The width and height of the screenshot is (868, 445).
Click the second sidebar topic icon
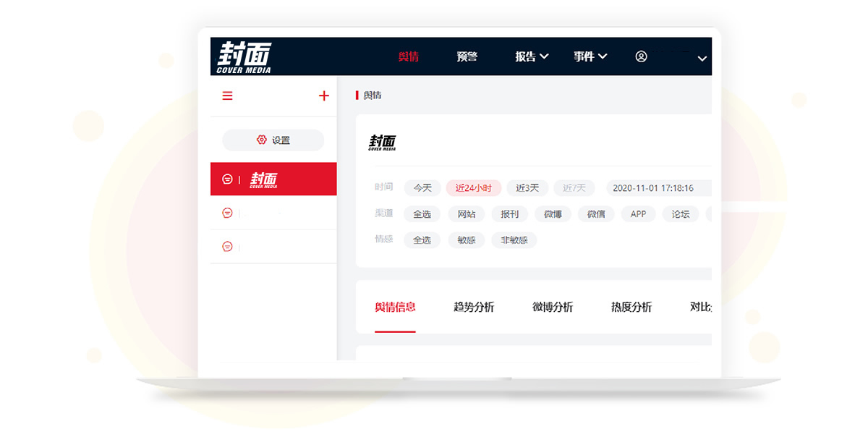[x=227, y=213]
